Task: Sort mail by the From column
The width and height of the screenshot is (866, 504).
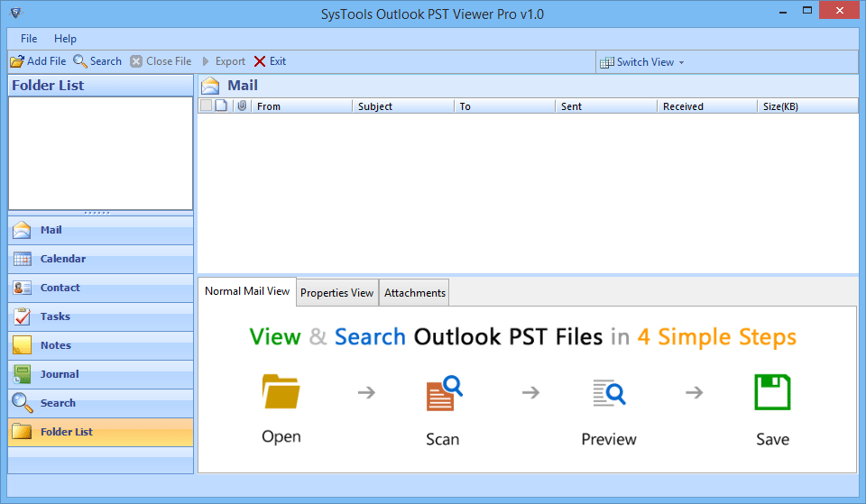Action: tap(302, 106)
